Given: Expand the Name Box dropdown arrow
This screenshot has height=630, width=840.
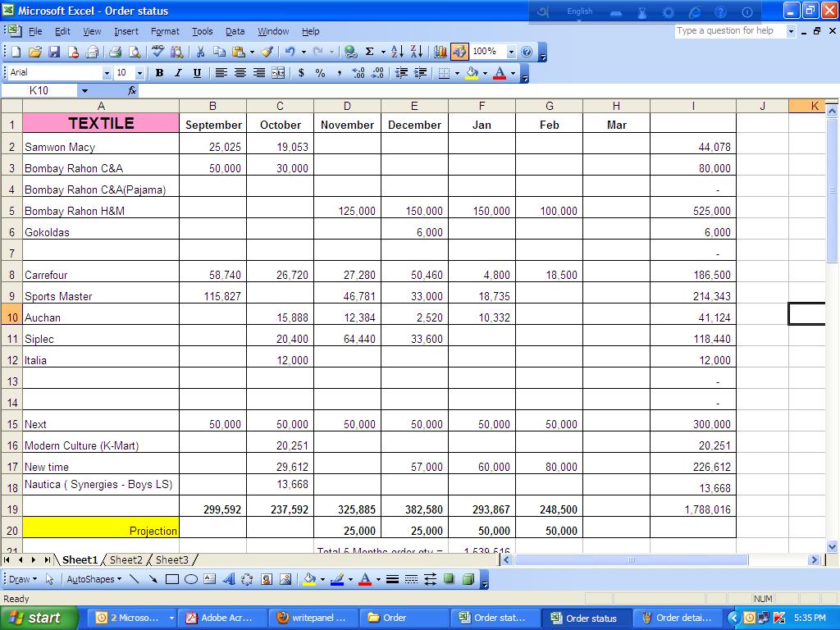Looking at the screenshot, I should pos(84,90).
